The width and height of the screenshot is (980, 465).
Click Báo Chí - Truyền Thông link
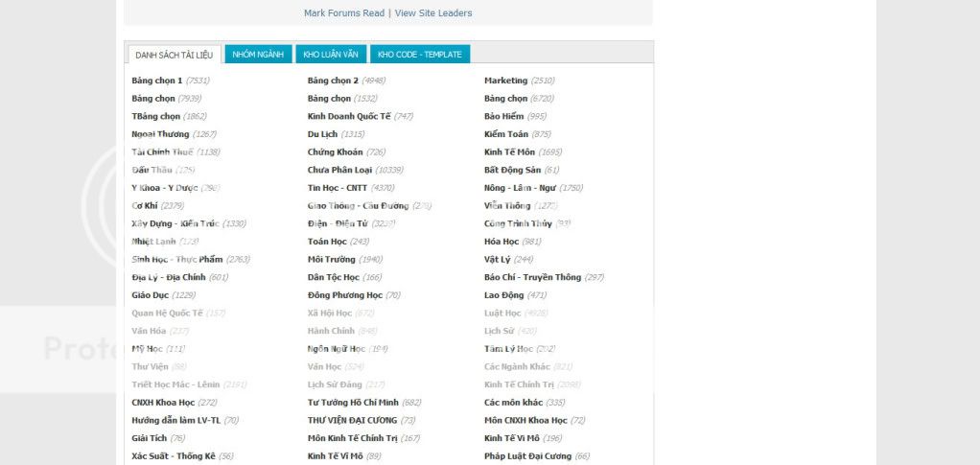[x=532, y=277]
